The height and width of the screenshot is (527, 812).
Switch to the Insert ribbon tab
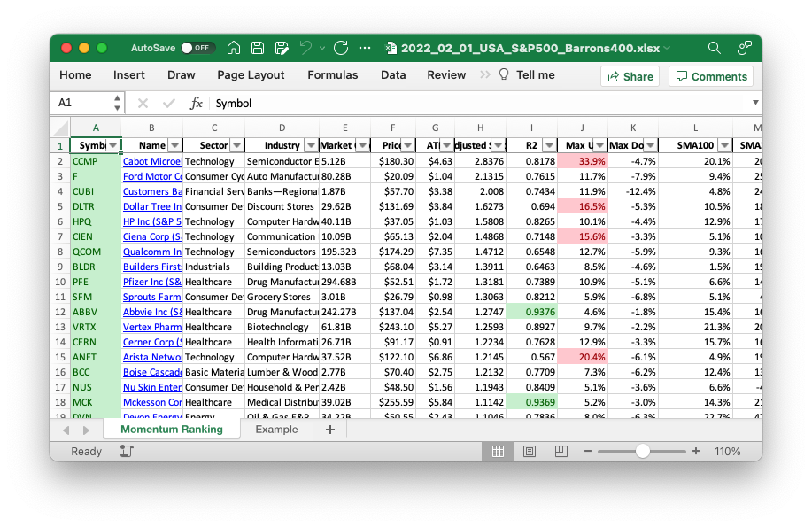129,75
